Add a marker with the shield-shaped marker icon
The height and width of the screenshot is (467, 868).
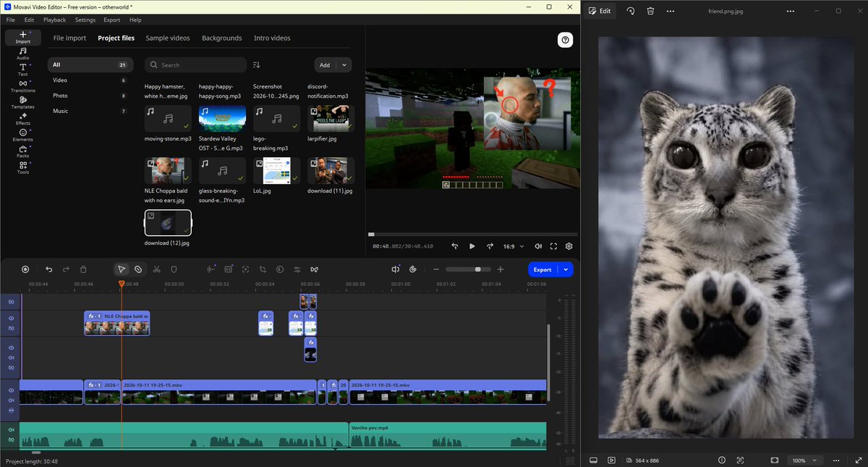(x=174, y=269)
